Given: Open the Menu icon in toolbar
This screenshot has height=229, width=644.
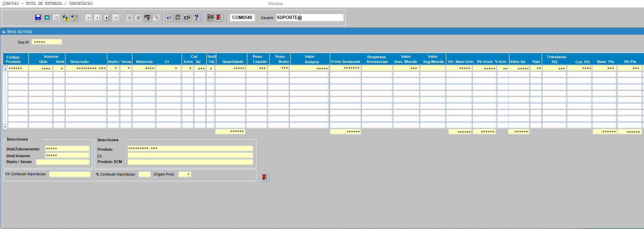Looking at the screenshot, I should coord(211,18).
